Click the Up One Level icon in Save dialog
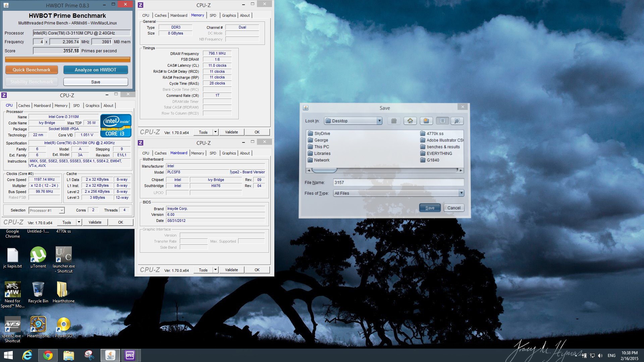Viewport: 644px width, 362px height. tap(394, 121)
